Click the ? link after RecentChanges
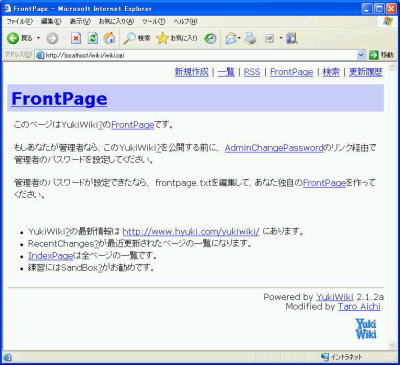Image resolution: width=400 pixels, height=365 pixels. [96, 244]
